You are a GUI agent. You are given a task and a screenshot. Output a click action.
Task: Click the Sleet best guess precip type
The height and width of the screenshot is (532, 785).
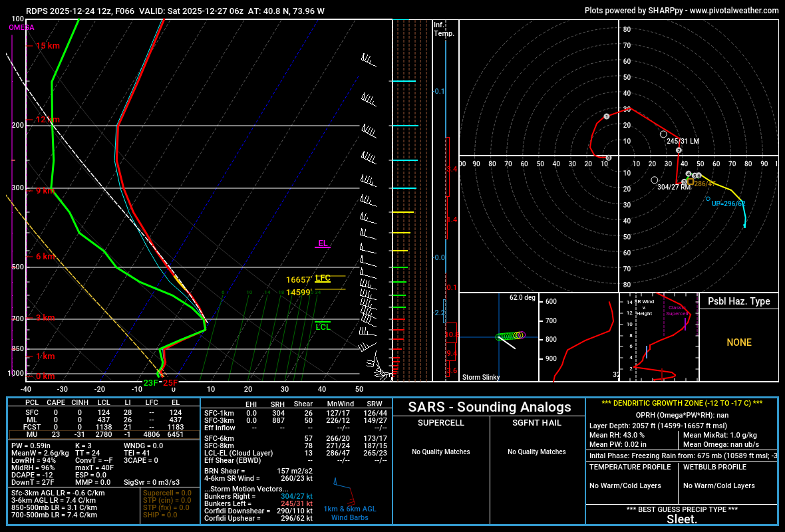point(682,519)
